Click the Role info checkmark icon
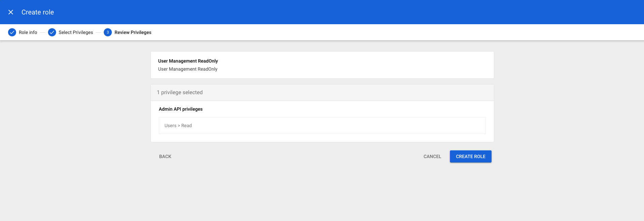The width and height of the screenshot is (644, 221). (12, 32)
